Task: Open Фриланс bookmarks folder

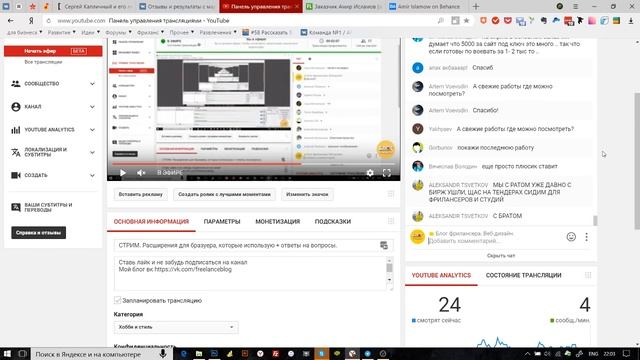Action: click(150, 32)
